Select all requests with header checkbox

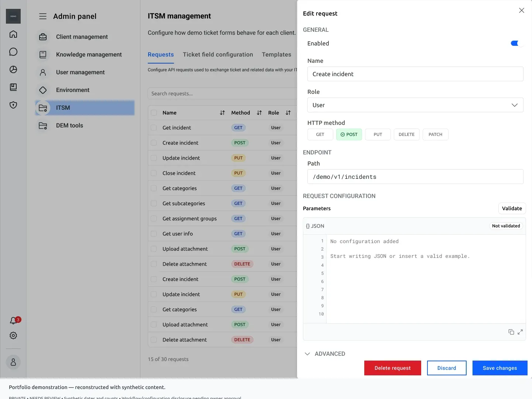point(154,113)
